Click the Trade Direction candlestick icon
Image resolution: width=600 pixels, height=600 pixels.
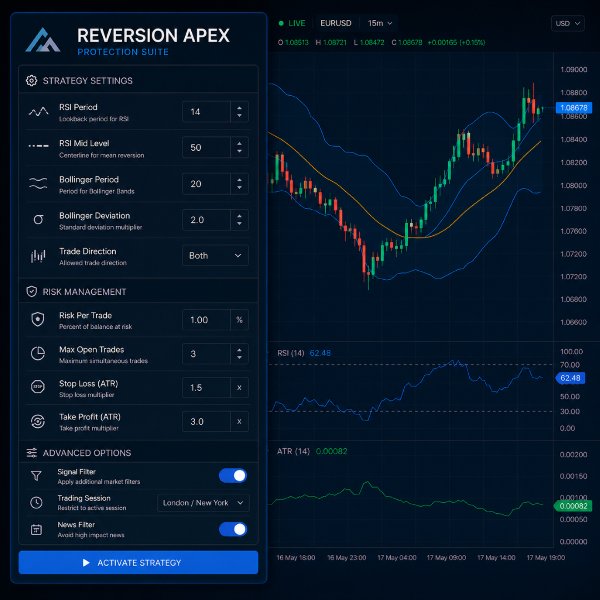coord(38,256)
